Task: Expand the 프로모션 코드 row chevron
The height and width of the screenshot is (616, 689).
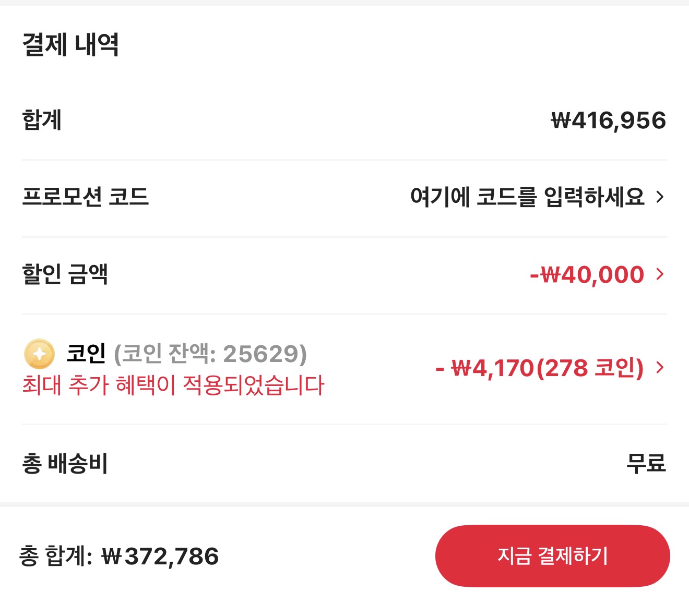Action: 660,197
